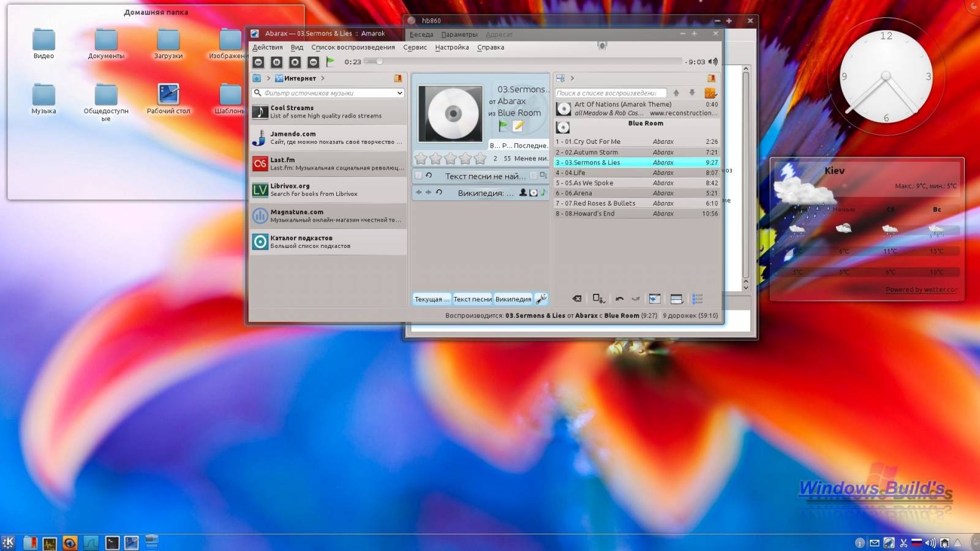This screenshot has width=980, height=551.
Task: Show track page in Википедия applet
Action: 543,192
